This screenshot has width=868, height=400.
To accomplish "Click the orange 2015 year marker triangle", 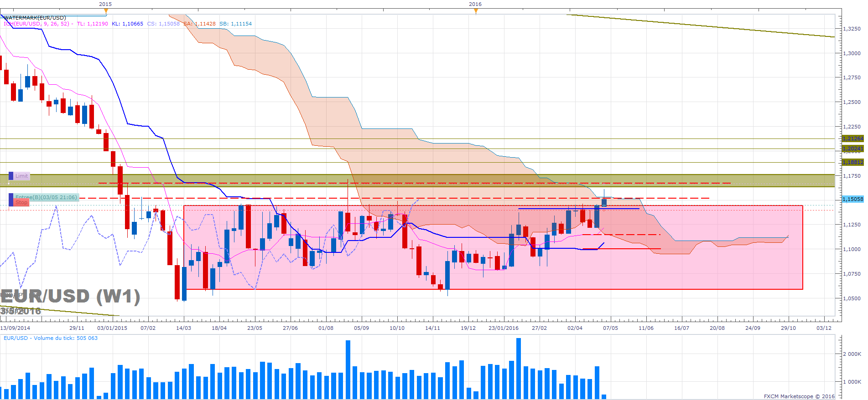I will pyautogui.click(x=106, y=11).
